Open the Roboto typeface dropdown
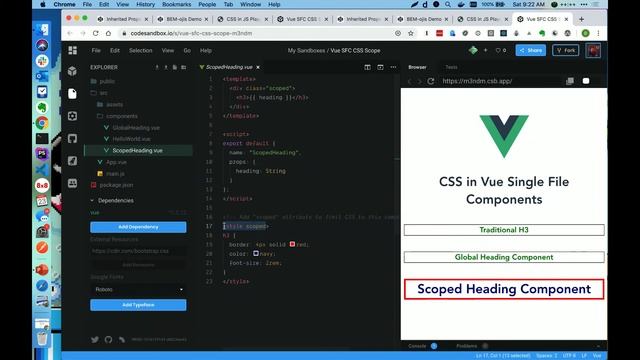The image size is (640, 360). point(138,289)
